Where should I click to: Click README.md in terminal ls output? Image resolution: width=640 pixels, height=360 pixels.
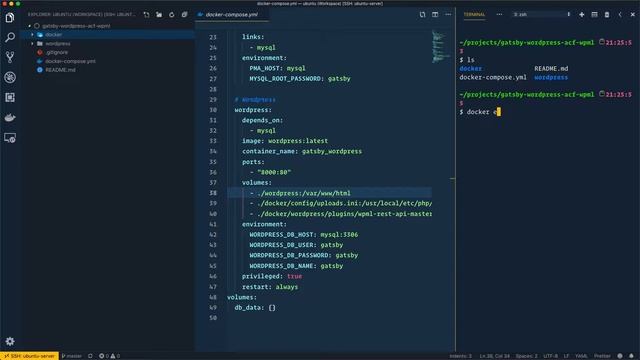(x=551, y=69)
